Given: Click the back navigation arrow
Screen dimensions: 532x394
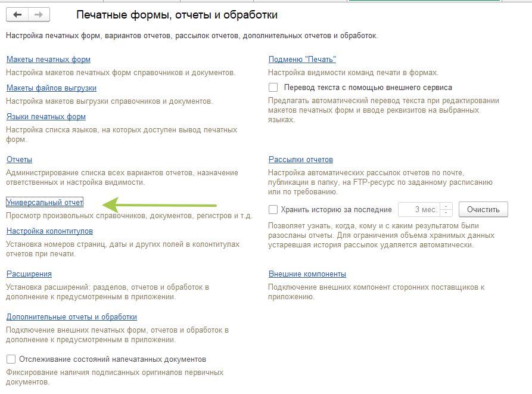Looking at the screenshot, I should [x=17, y=14].
